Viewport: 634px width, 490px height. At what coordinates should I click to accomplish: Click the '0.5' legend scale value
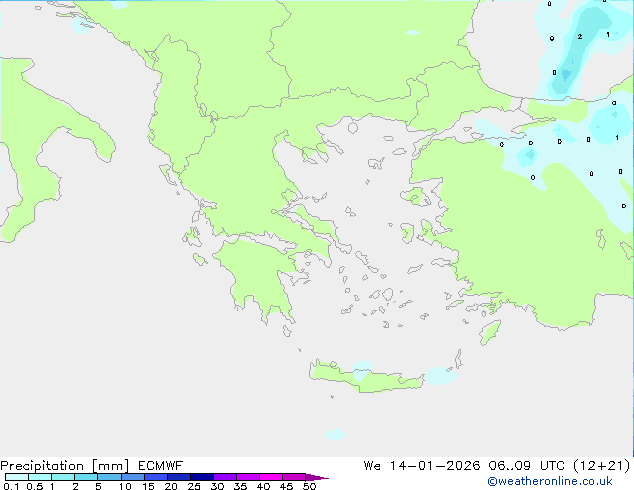tap(34, 486)
